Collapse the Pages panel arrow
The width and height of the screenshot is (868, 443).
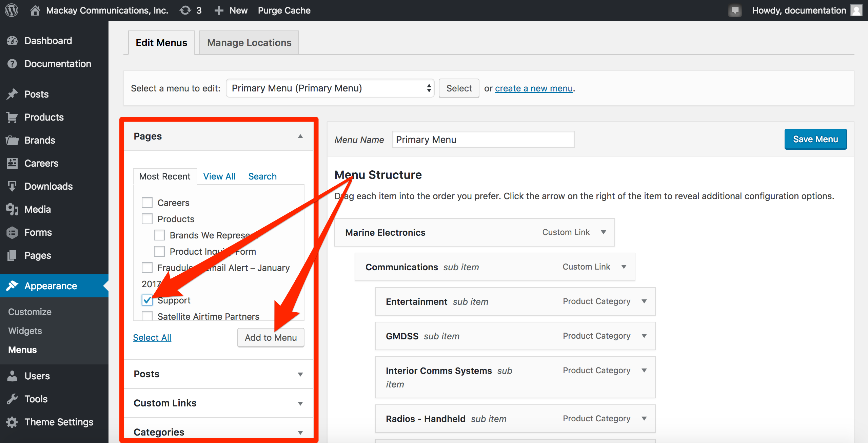pyautogui.click(x=300, y=136)
